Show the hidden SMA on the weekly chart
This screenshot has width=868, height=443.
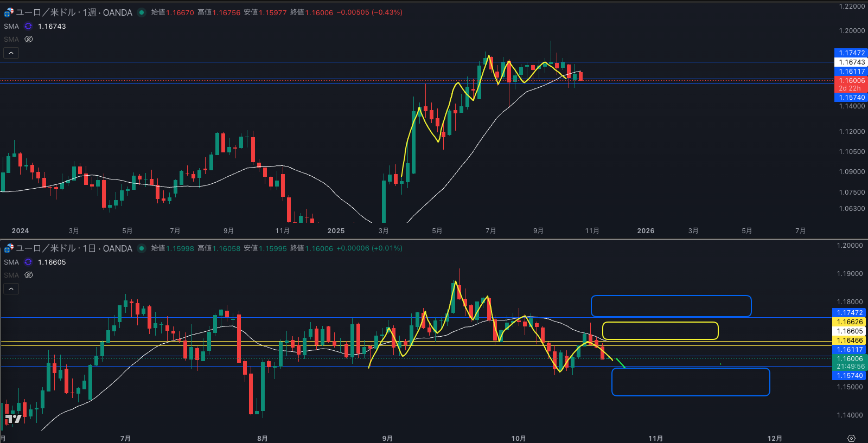pos(29,39)
